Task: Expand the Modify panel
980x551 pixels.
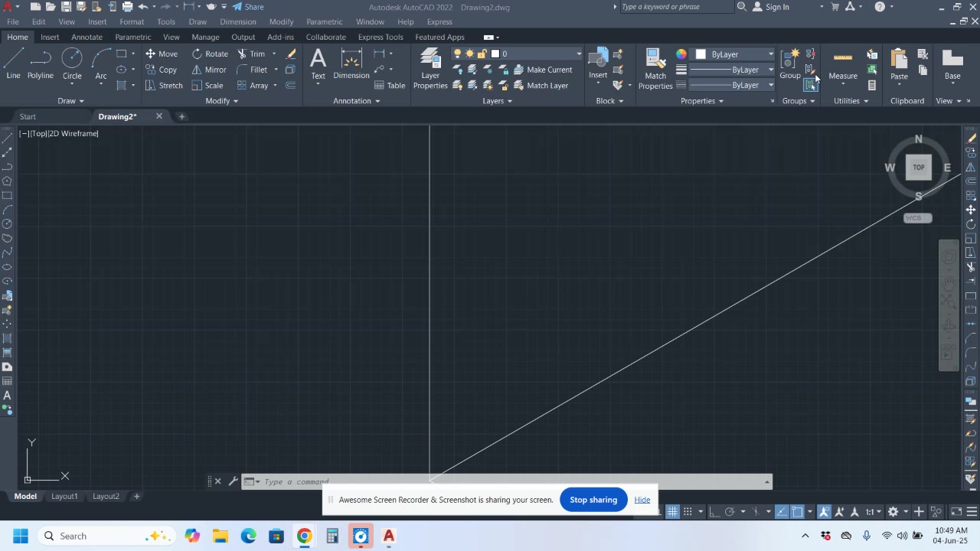Action: click(221, 101)
